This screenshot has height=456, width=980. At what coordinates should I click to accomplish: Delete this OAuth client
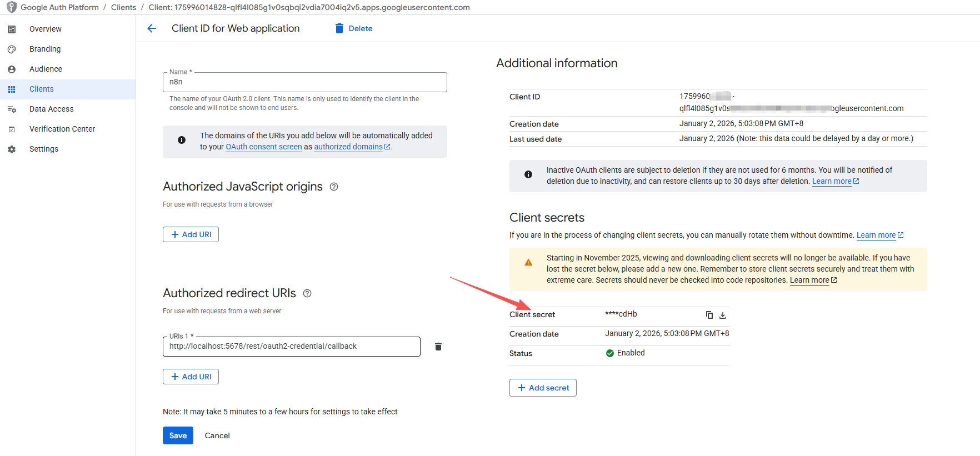pyautogui.click(x=354, y=28)
